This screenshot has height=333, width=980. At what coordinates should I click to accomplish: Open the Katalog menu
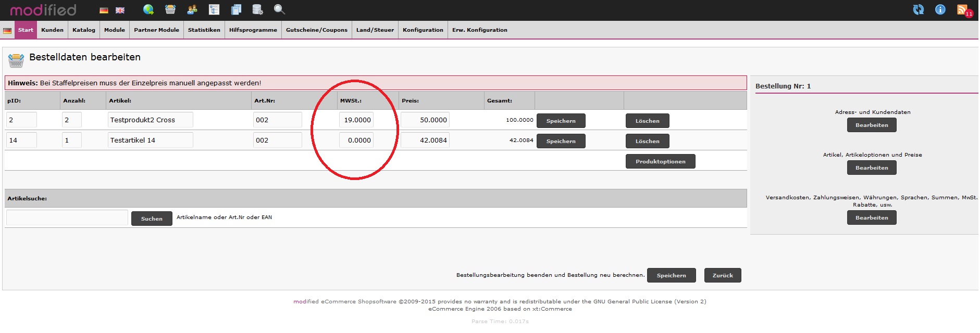84,30
